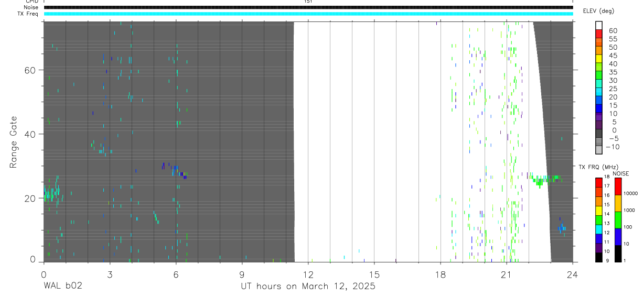644x297 pixels.
Task: Pick the cyan segment of ELEV color bar
Action: (x=599, y=92)
